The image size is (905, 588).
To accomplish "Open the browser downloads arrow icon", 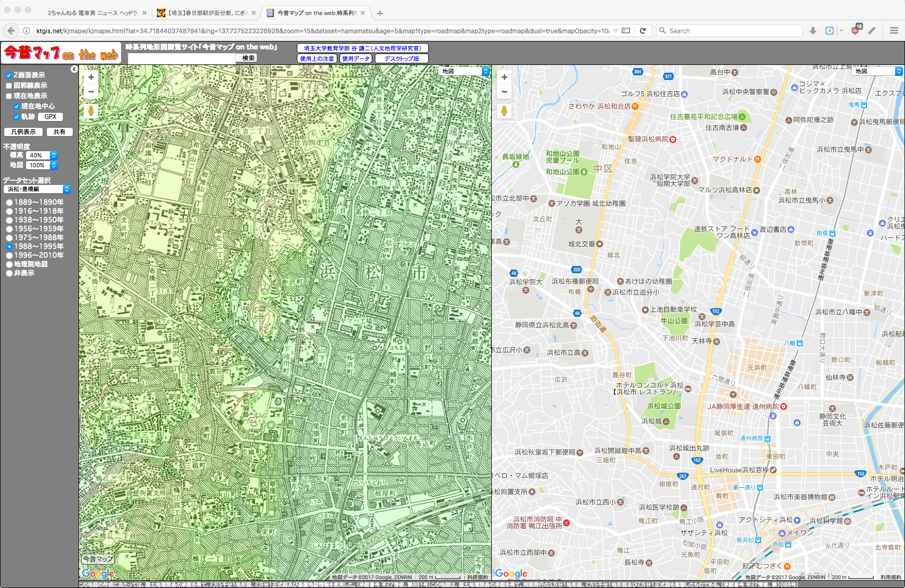I will click(x=813, y=31).
